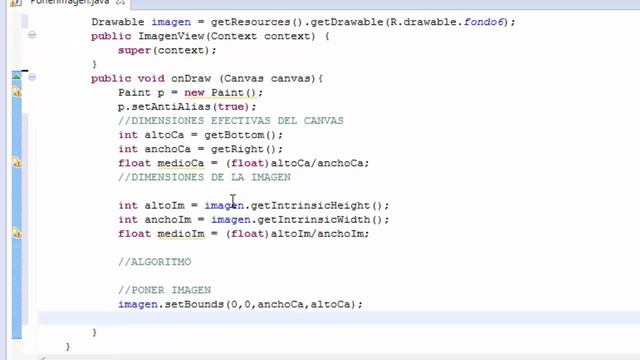The width and height of the screenshot is (640, 360).
Task: Click underlined medioIm variable name
Action: click(x=181, y=233)
